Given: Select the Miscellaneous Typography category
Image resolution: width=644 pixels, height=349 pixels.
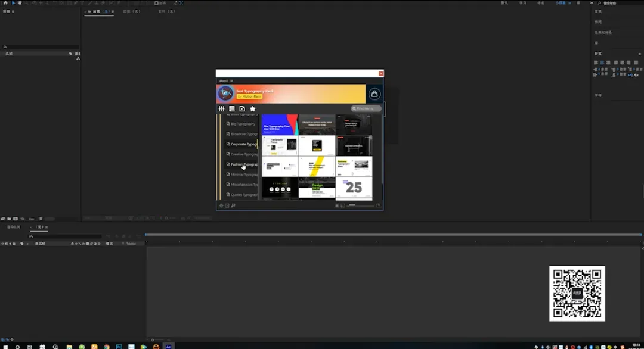Looking at the screenshot, I should click(241, 185).
